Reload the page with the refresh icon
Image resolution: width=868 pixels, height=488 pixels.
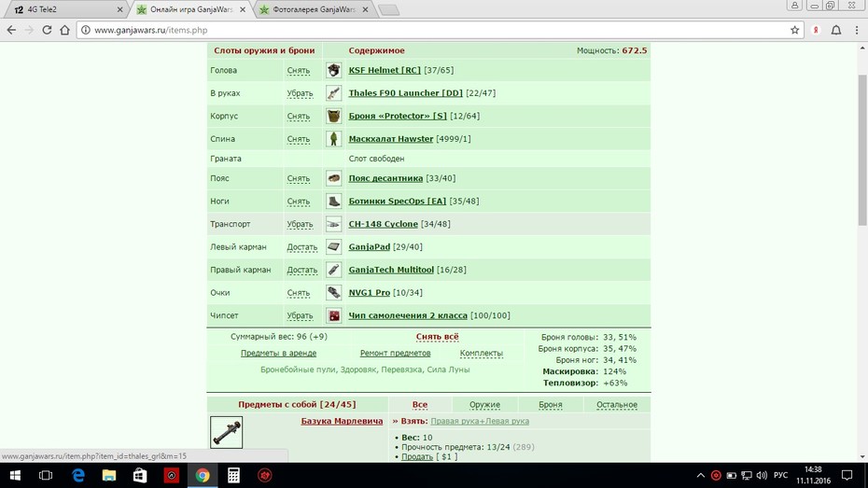(47, 30)
